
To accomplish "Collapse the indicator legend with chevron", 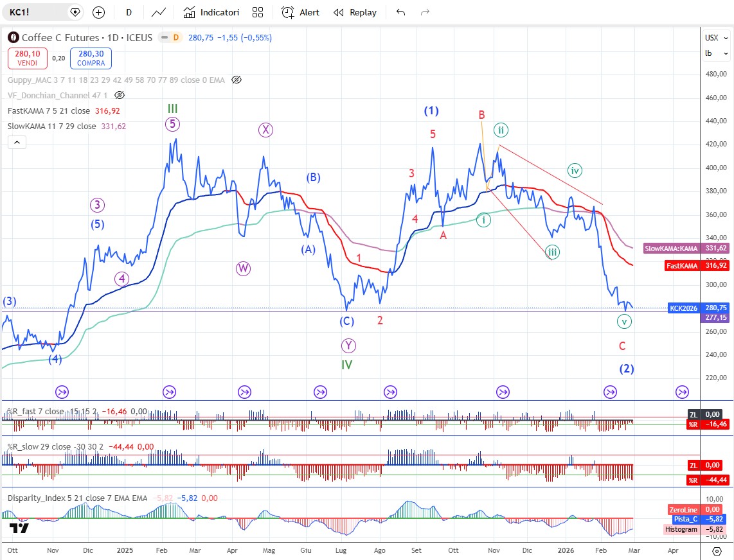I will point(17,143).
